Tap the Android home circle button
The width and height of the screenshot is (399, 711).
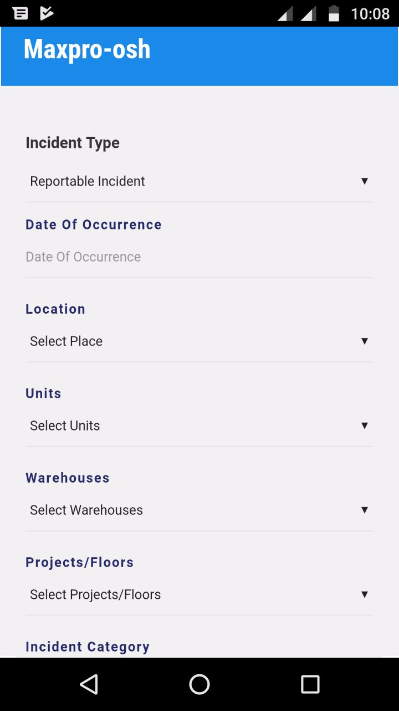[200, 684]
